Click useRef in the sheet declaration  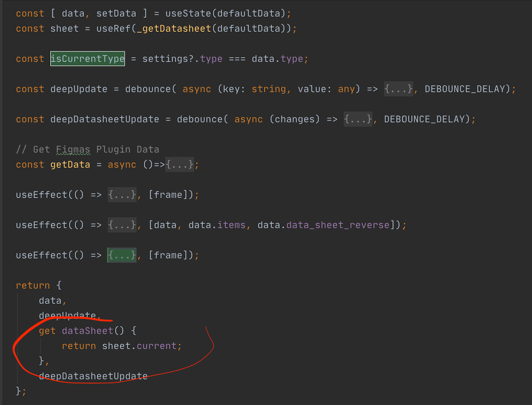[x=113, y=28]
